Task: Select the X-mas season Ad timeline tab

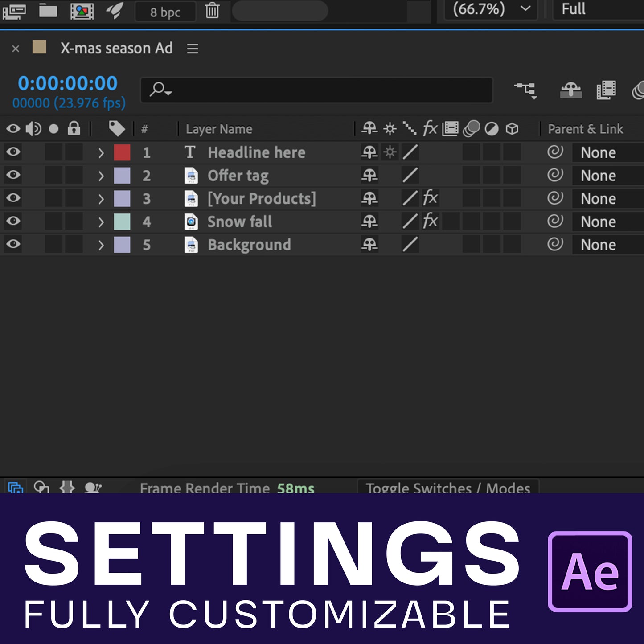Action: pos(116,48)
